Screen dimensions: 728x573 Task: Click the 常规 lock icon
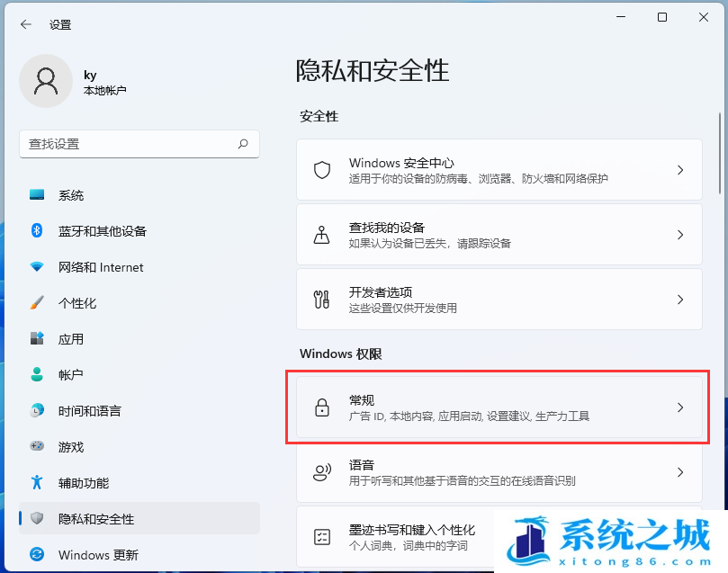(322, 407)
